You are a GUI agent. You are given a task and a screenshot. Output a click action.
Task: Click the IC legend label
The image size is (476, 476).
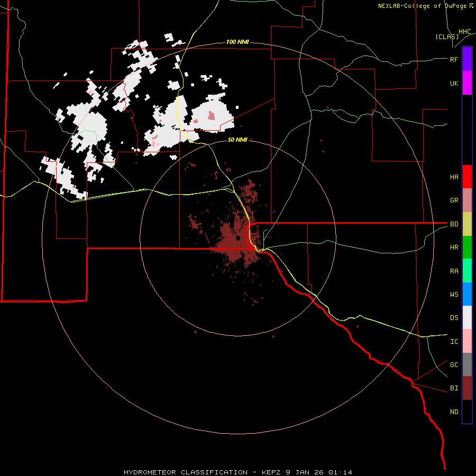pos(454,342)
